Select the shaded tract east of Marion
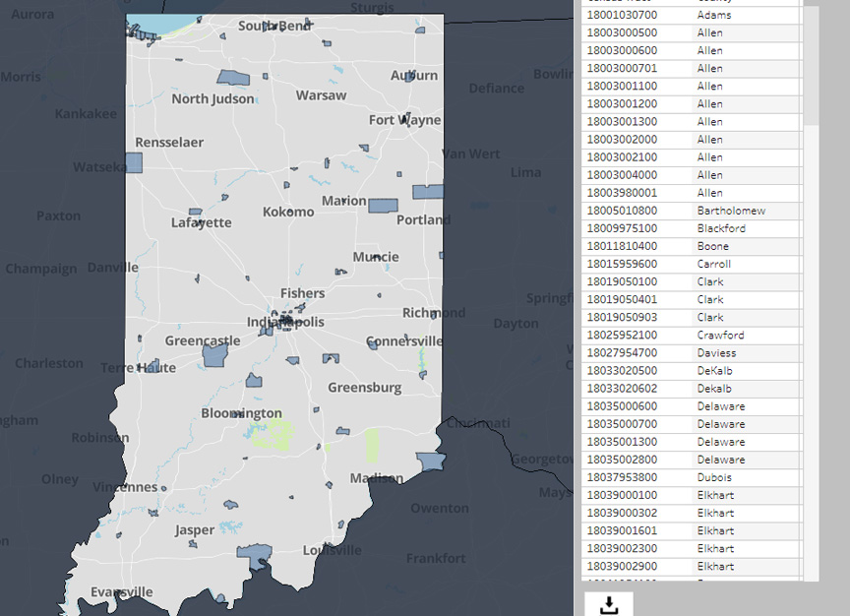 384,206
